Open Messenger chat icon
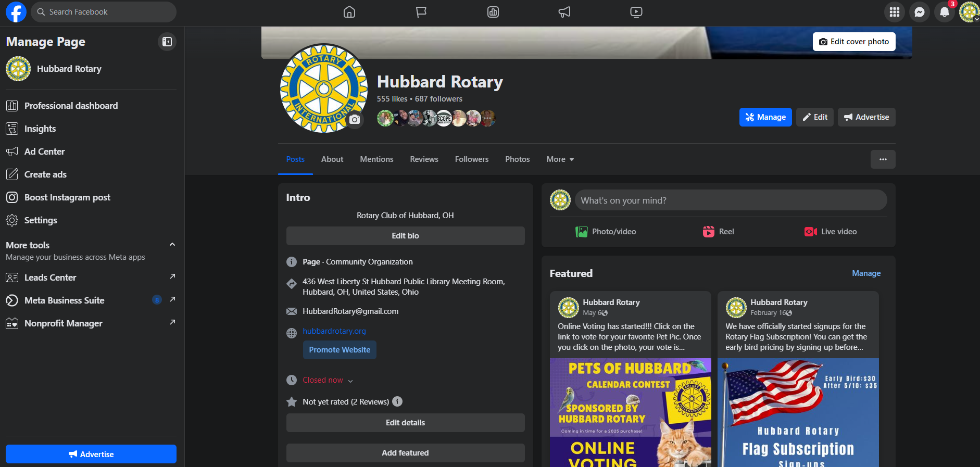The image size is (980, 467). [920, 12]
